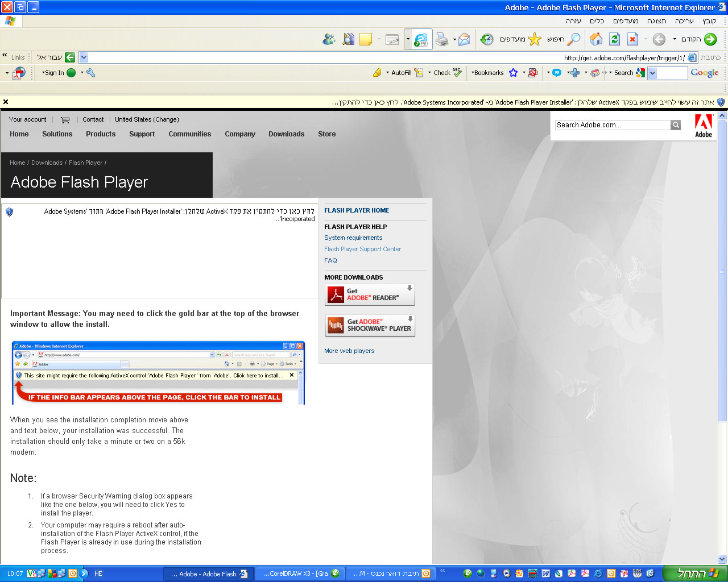Click the Google toolbar chat bubble icon
The image size is (728, 582).
point(557,73)
